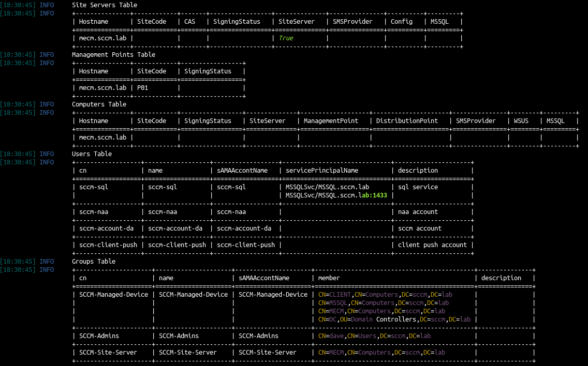Click the green True SiteServer value
Image resolution: width=588 pixels, height=366 pixels.
tap(286, 38)
